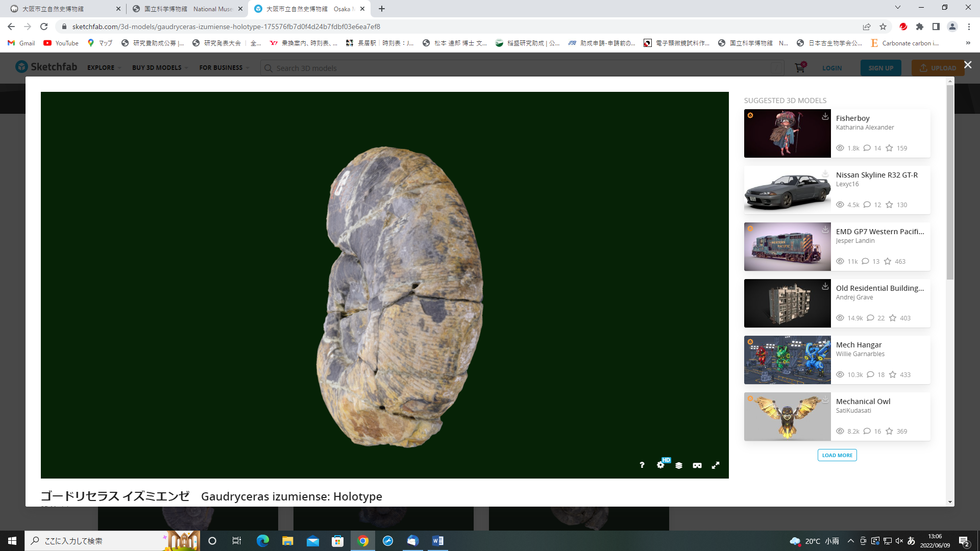980x551 pixels.
Task: Like star on Nissan Skyline card
Action: tap(889, 205)
